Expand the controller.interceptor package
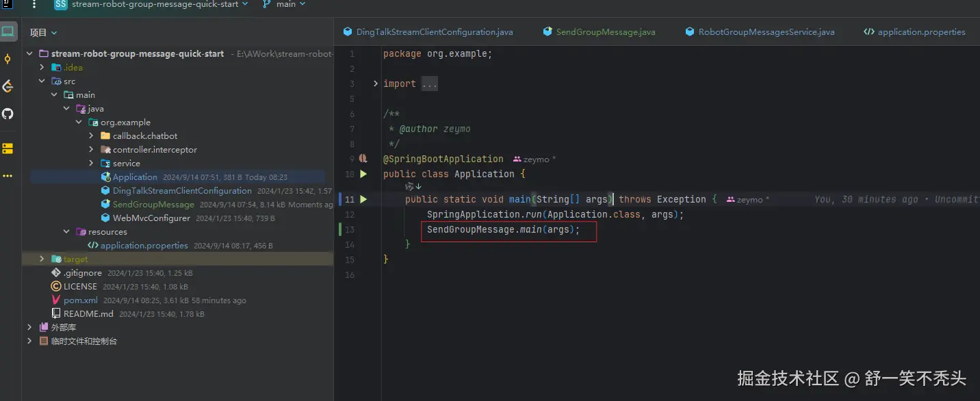 [91, 149]
